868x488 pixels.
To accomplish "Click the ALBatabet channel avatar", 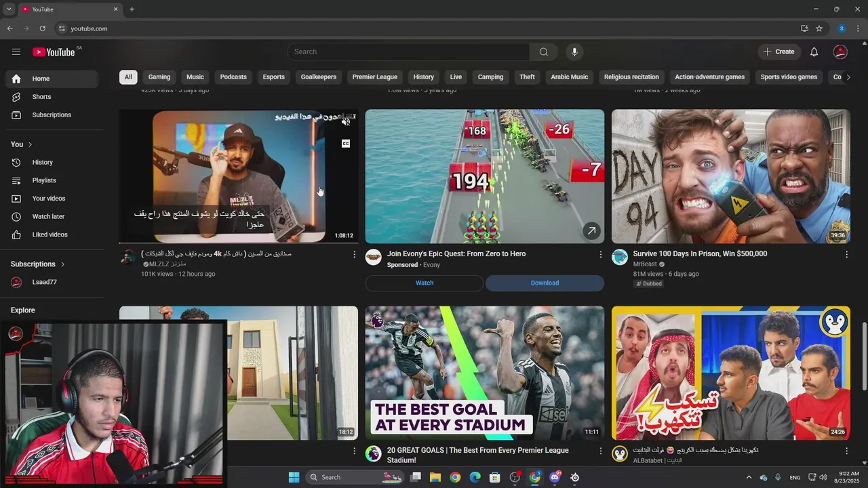I will tap(620, 453).
